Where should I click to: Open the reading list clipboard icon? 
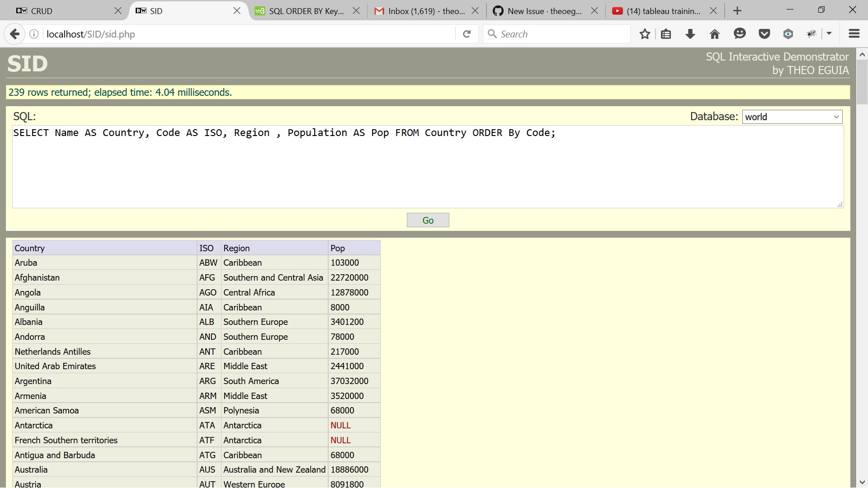coord(666,34)
